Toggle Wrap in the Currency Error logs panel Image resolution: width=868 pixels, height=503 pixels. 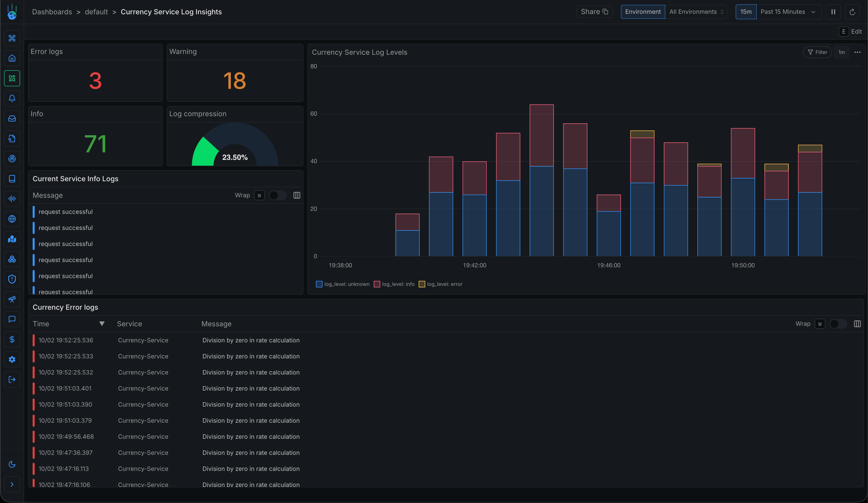tap(838, 324)
